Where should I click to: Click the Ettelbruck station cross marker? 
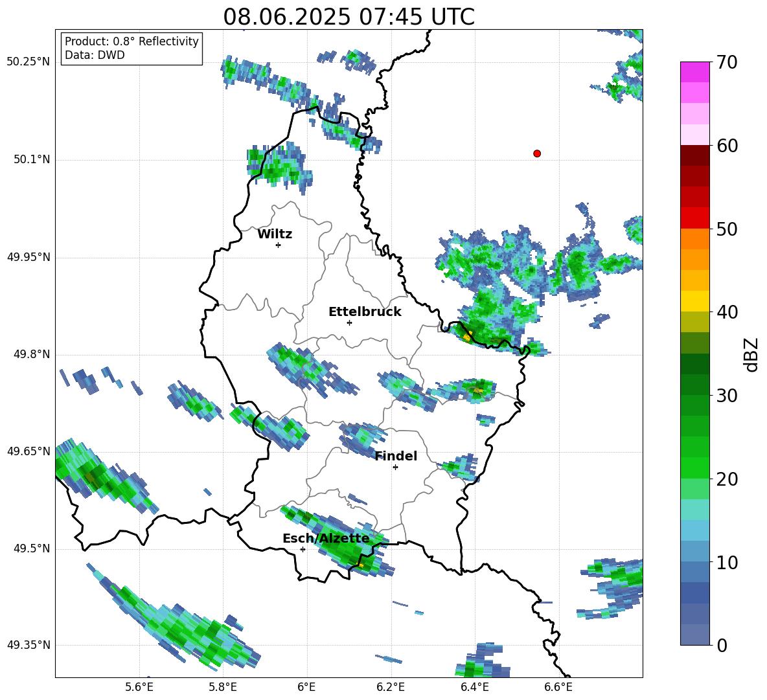[349, 322]
